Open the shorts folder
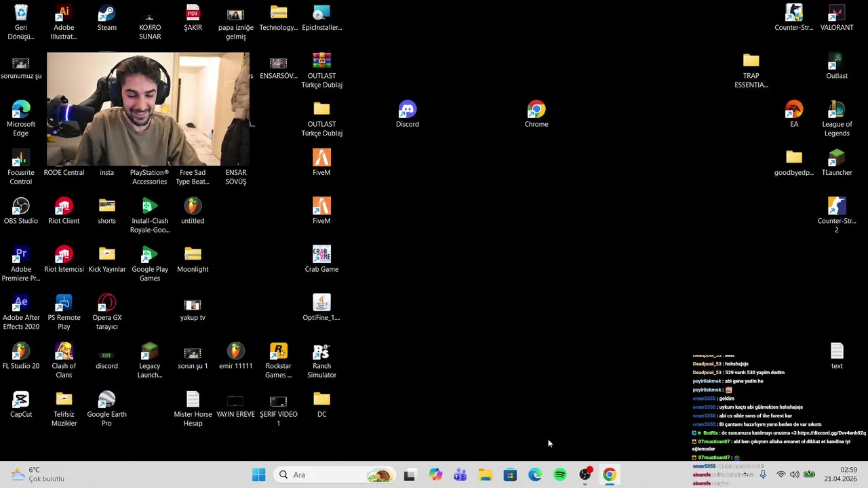Screen dimensions: 868x488 point(106,211)
